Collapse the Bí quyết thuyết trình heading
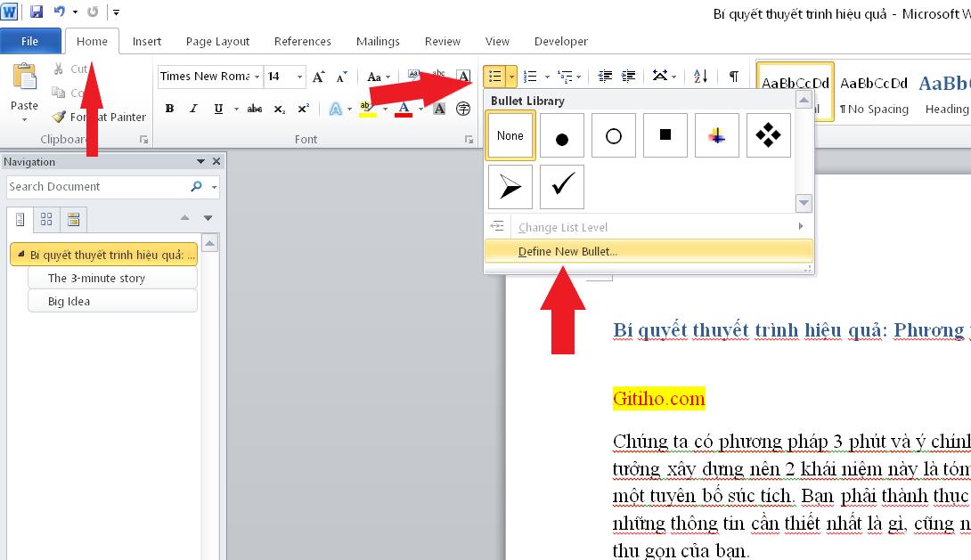971x560 pixels. pyautogui.click(x=21, y=255)
